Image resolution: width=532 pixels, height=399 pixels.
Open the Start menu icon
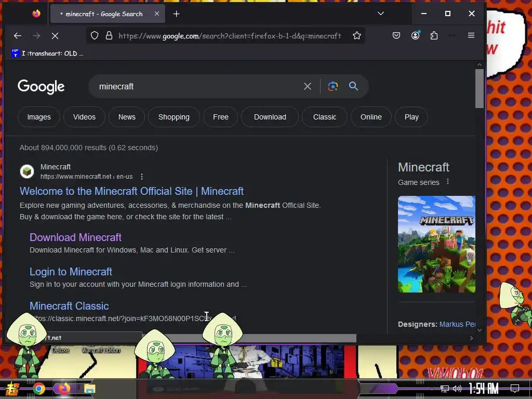click(12, 389)
